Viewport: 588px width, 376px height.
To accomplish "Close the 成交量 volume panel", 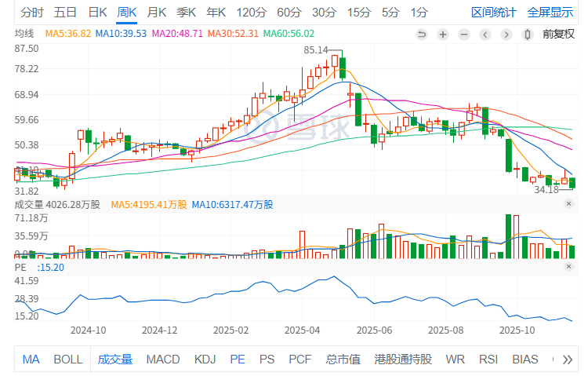I will pyautogui.click(x=569, y=204).
